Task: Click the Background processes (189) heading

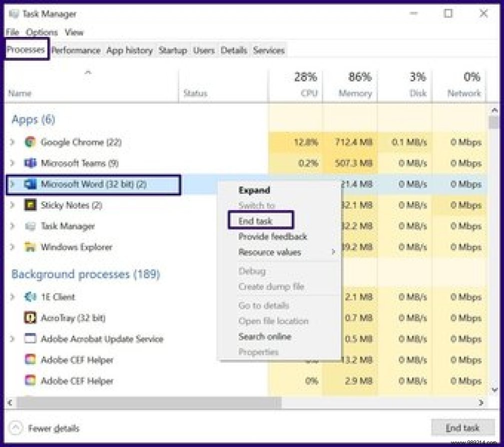Action: (x=85, y=274)
